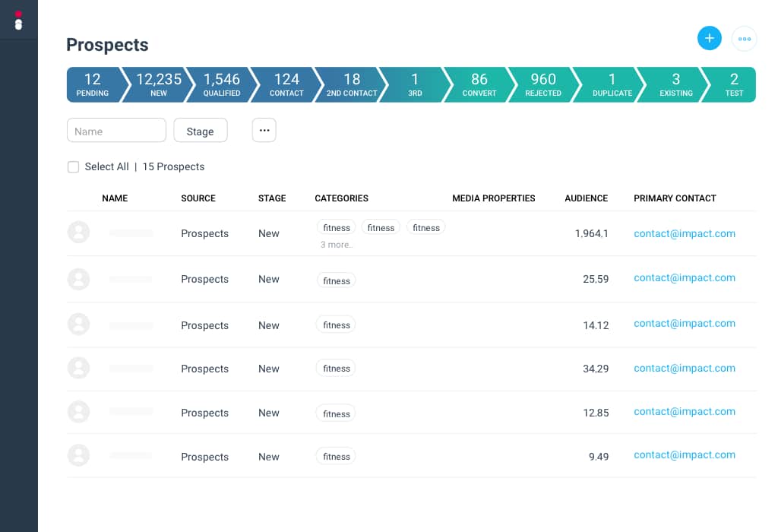The height and width of the screenshot is (532, 778).
Task: Check the Select All checkbox
Action: 74,167
